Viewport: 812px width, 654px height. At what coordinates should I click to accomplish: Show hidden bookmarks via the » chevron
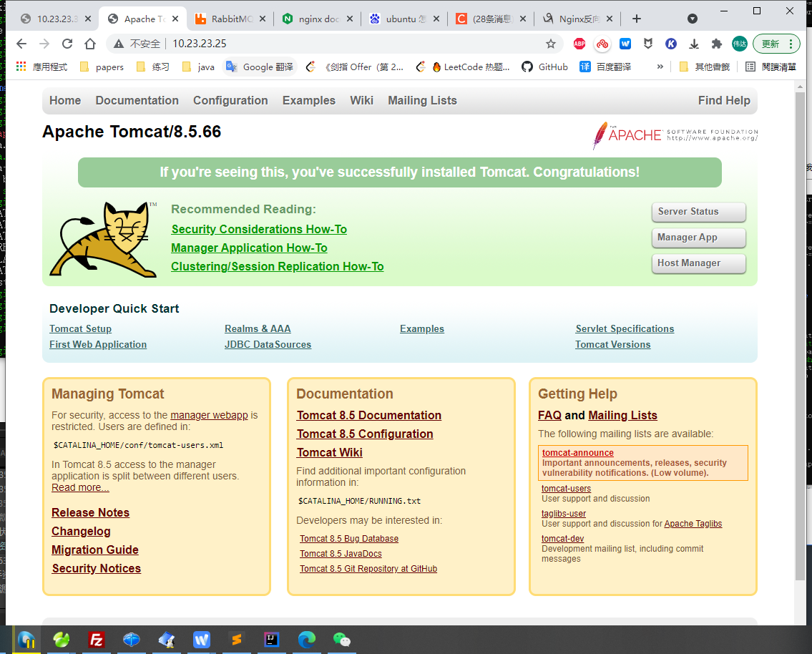660,67
